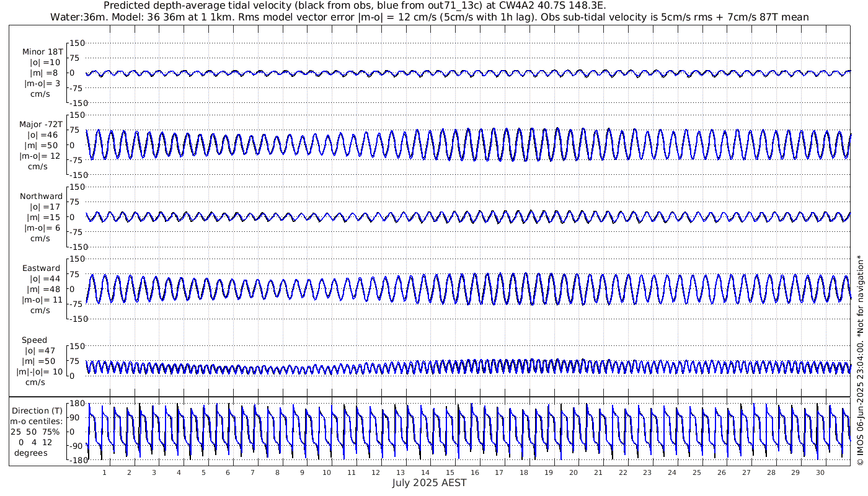Click the "180" tick on Direction axis
This screenshot has width=868, height=496.
click(x=77, y=403)
